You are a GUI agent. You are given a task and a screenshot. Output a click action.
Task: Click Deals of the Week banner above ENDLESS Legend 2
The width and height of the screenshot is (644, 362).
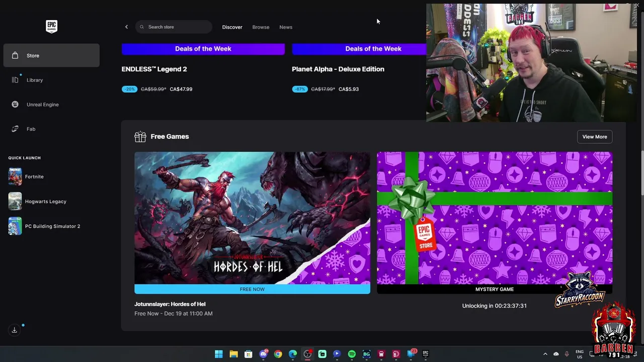pos(203,49)
